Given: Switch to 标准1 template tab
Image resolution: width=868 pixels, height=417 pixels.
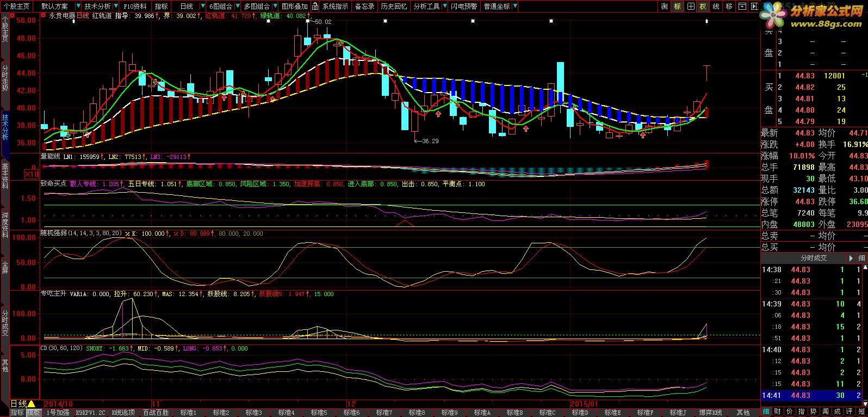Looking at the screenshot, I should tap(189, 413).
